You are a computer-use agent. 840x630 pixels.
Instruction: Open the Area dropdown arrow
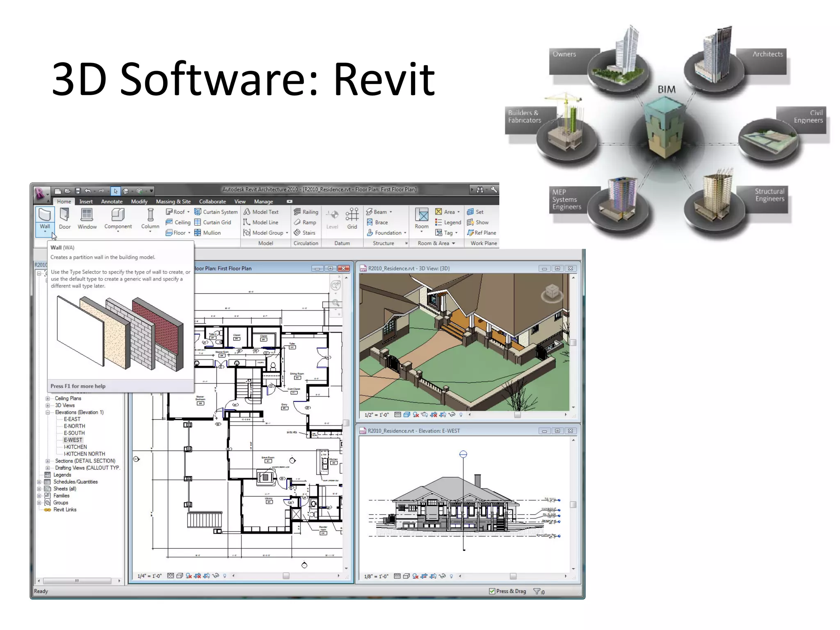[x=459, y=212]
